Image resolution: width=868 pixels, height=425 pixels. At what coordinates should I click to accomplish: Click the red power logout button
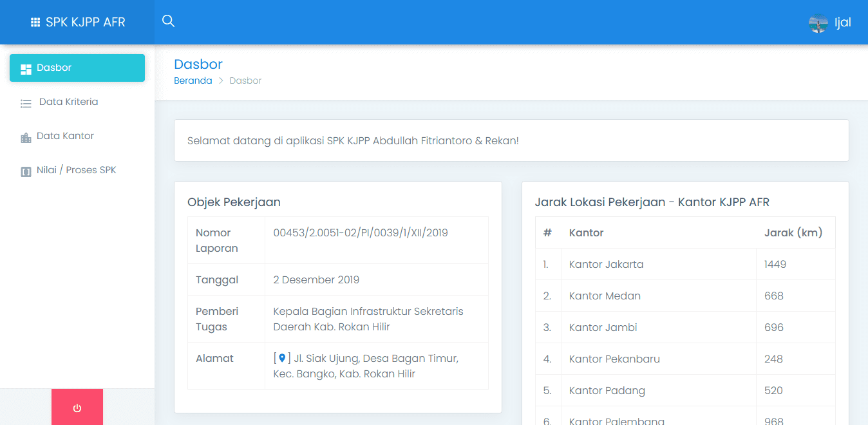pyautogui.click(x=77, y=407)
